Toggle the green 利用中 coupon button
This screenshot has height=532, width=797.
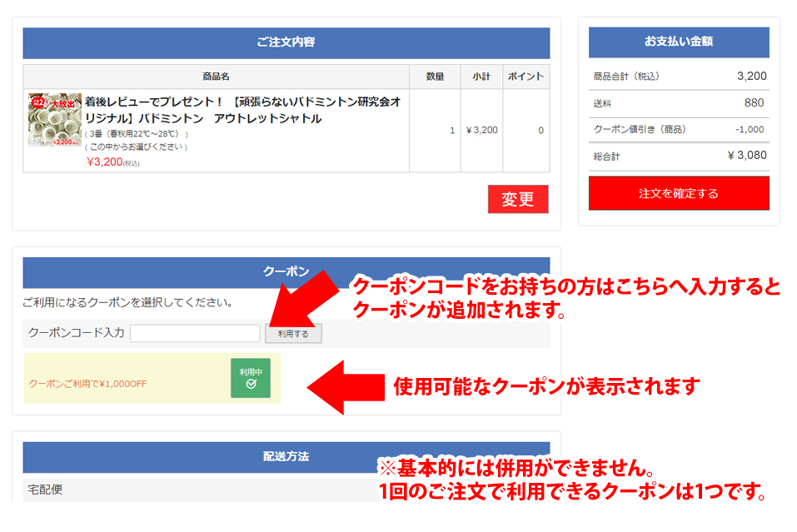250,377
